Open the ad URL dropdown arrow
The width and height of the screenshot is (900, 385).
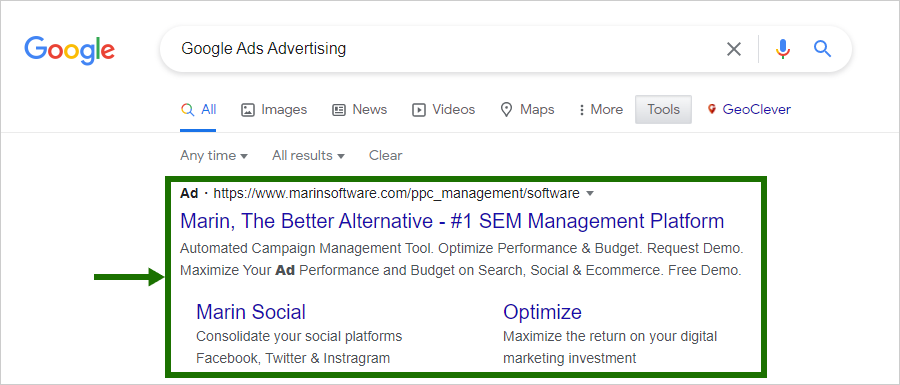[589, 194]
